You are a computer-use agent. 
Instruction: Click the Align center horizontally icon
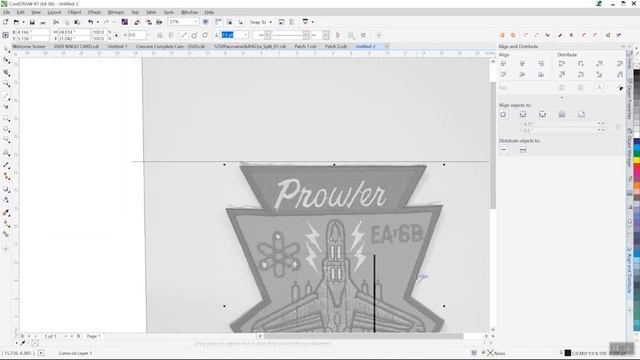[522, 64]
